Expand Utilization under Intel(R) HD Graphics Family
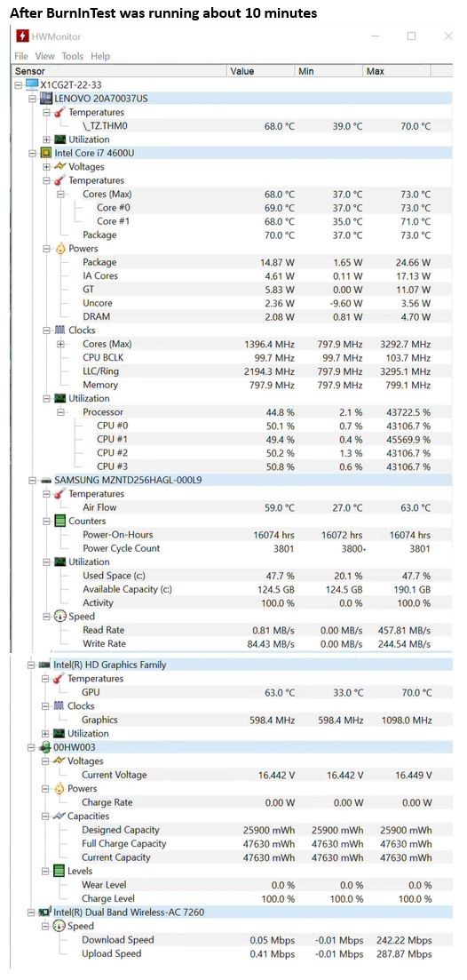Image resolution: width=467 pixels, height=980 pixels. (x=45, y=733)
